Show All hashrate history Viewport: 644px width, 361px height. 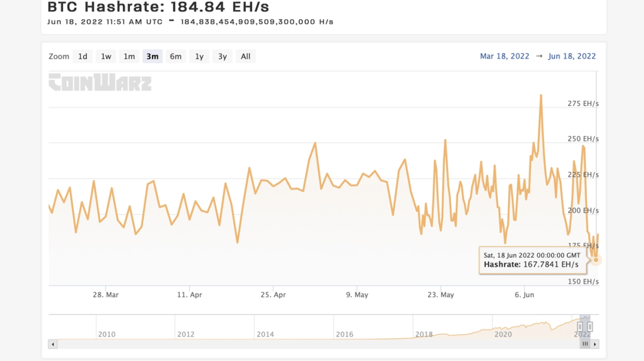click(246, 57)
